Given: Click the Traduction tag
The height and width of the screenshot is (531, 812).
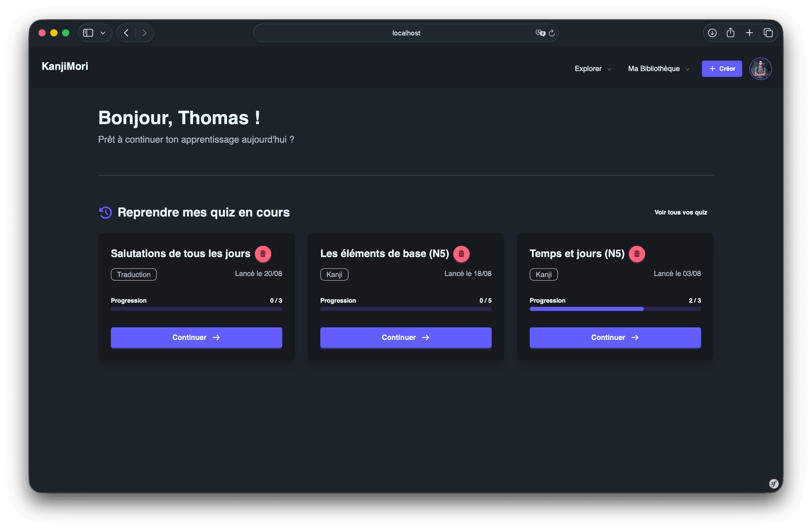Looking at the screenshot, I should pyautogui.click(x=134, y=274).
